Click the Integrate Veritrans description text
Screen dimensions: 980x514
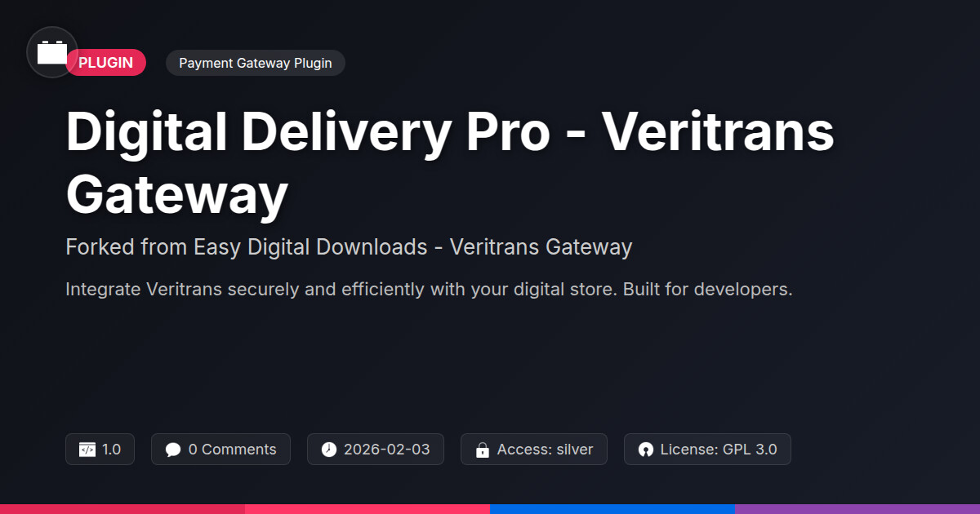tap(429, 290)
